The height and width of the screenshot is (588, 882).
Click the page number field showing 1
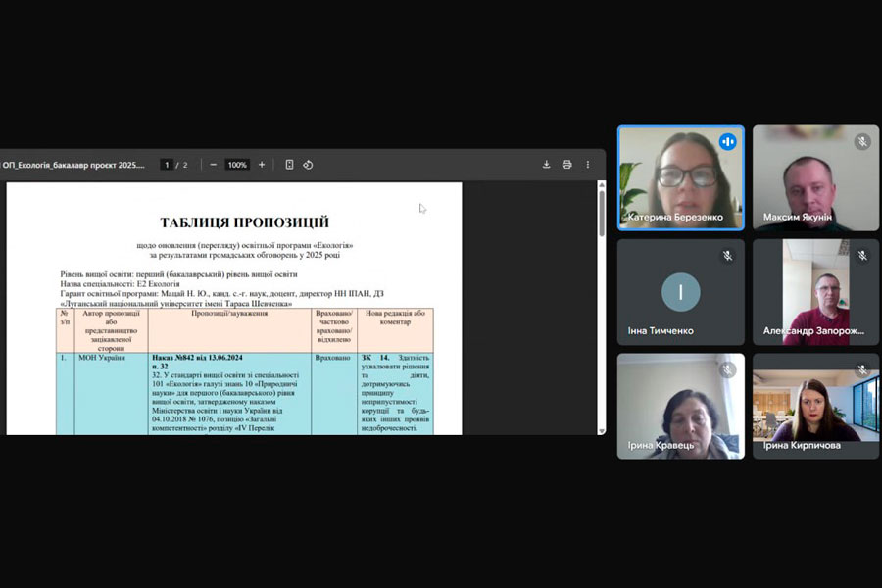click(167, 165)
